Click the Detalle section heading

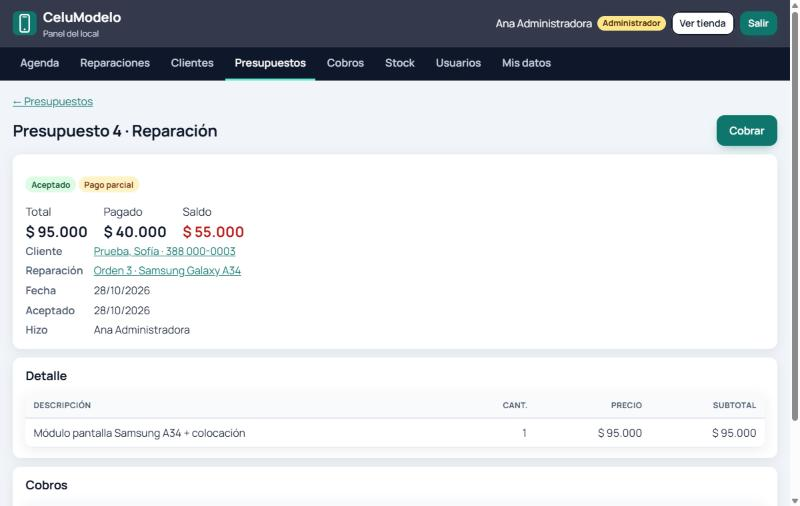coord(46,376)
